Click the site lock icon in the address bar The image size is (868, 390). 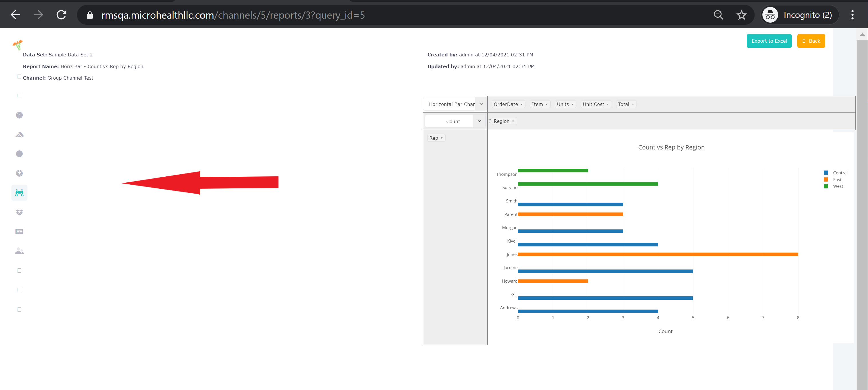click(90, 15)
